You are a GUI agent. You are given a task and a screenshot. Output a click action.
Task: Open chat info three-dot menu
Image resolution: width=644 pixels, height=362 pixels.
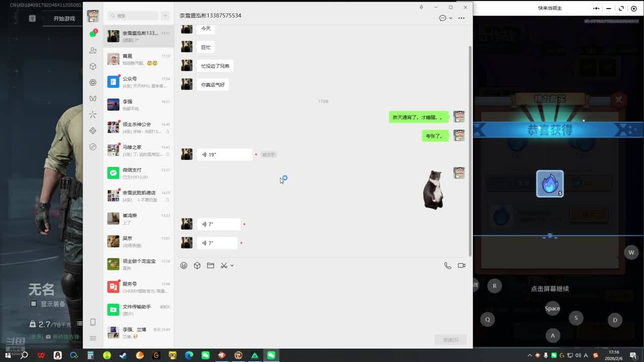click(x=461, y=18)
